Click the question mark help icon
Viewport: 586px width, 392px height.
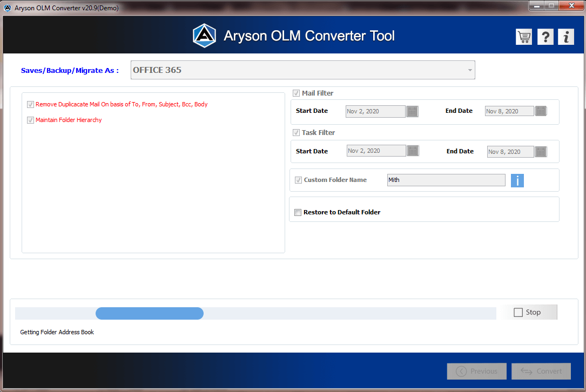pyautogui.click(x=545, y=37)
